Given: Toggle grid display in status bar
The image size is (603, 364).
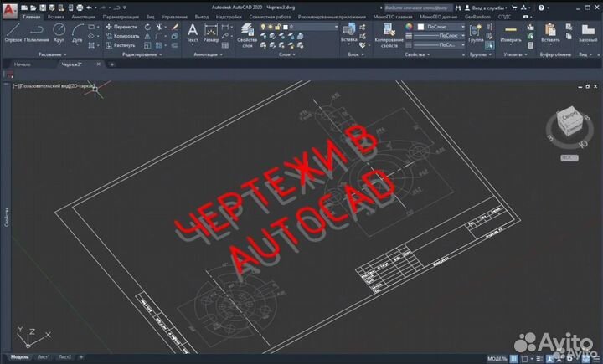Looking at the screenshot, I should (513, 359).
